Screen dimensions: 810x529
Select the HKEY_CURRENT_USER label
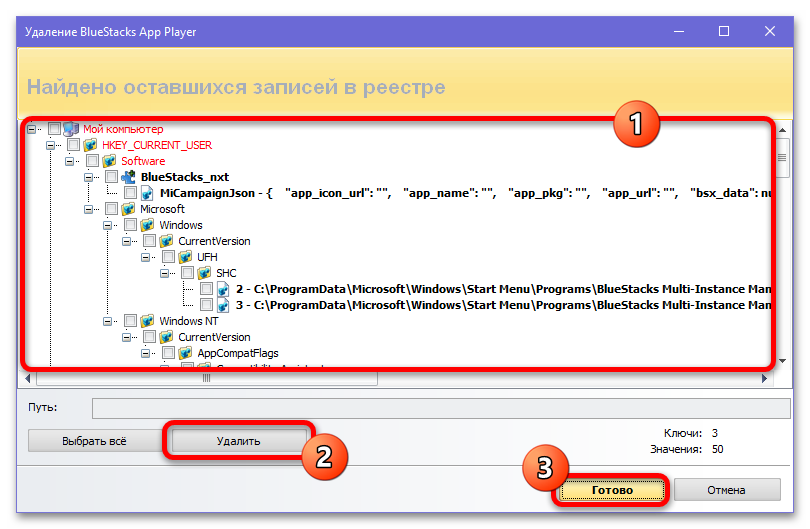[157, 145]
